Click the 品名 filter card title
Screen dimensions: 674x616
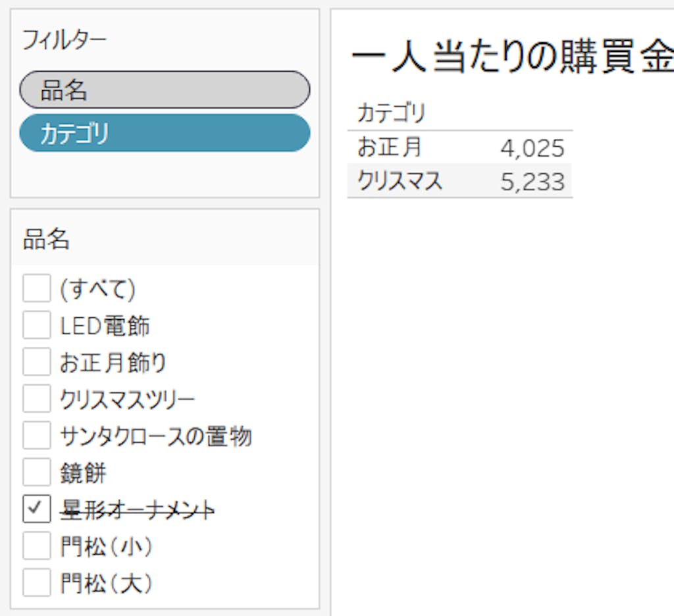click(x=46, y=240)
